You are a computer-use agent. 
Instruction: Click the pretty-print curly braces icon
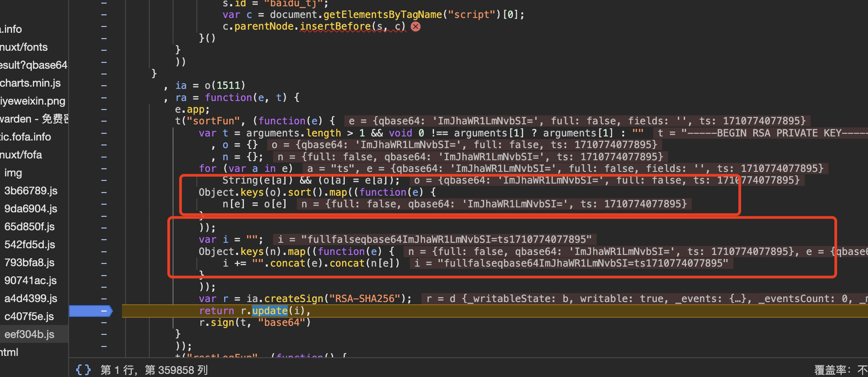click(83, 370)
